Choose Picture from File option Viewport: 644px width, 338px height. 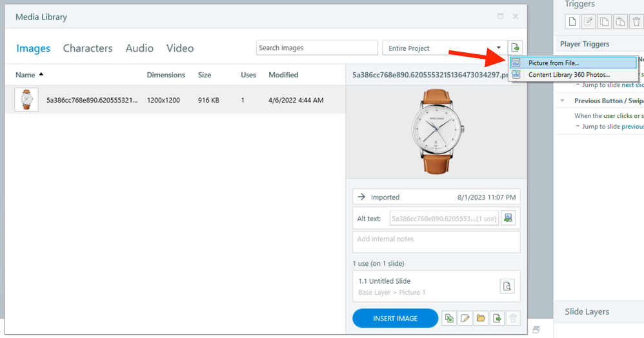(x=573, y=63)
